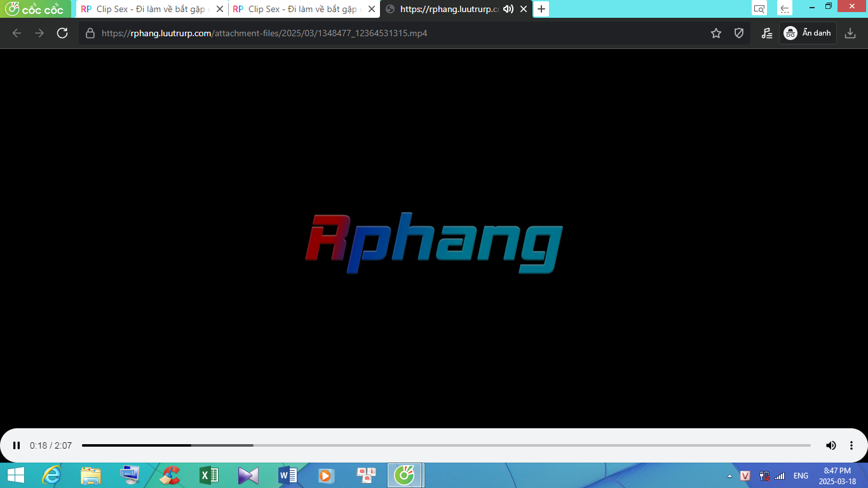Mute the video player volume
868x488 pixels.
pos(831,445)
